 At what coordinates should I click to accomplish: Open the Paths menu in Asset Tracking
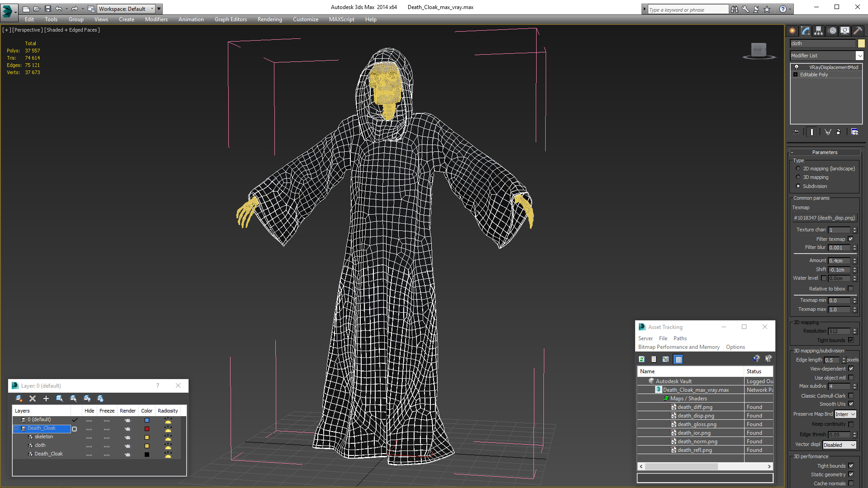click(679, 338)
